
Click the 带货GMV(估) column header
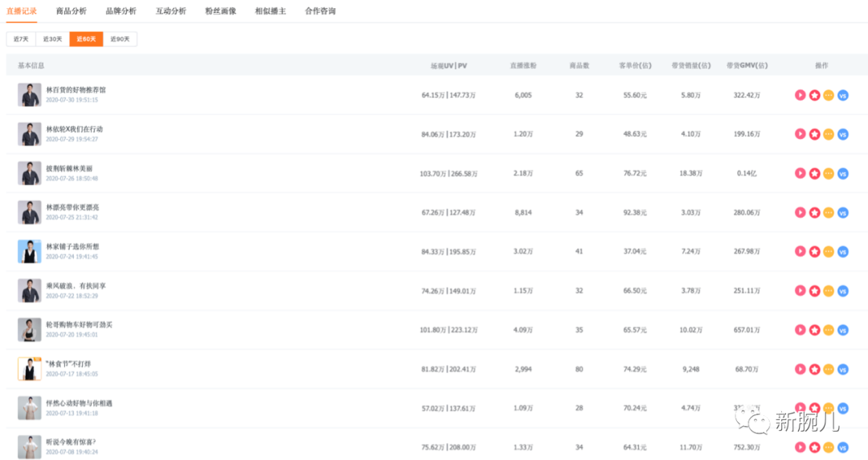tap(747, 65)
